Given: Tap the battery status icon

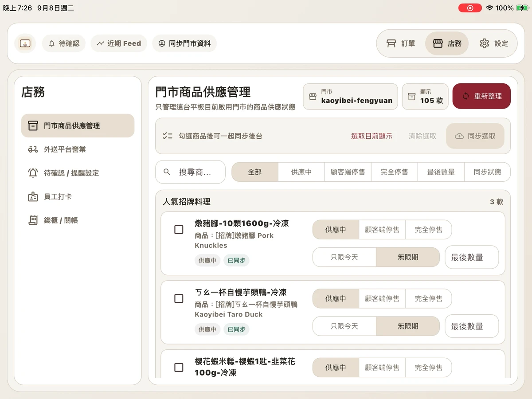Looking at the screenshot, I should [x=522, y=8].
